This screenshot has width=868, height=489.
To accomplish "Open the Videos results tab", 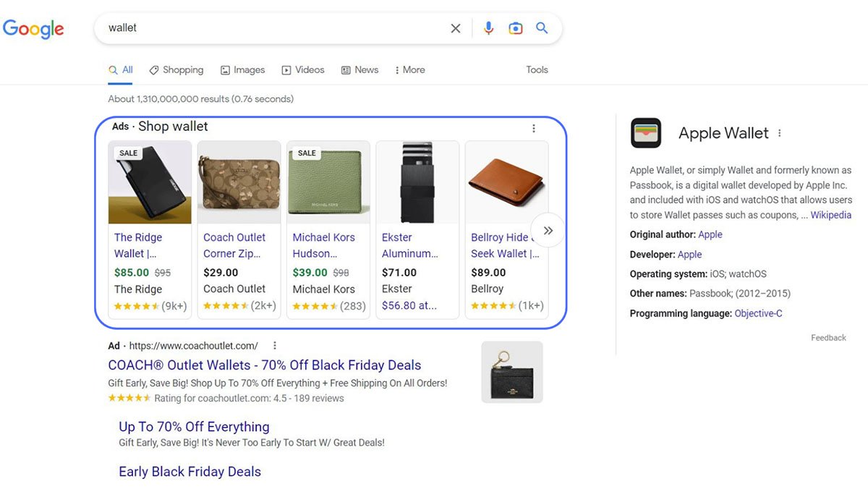I will [303, 70].
